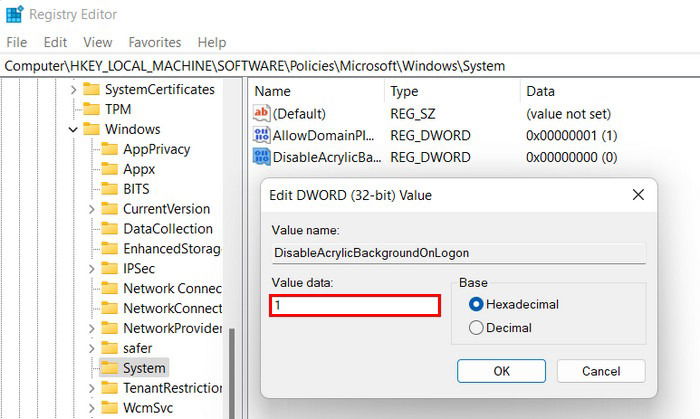
Task: Click the IPSec folder icon
Action: coord(109,269)
